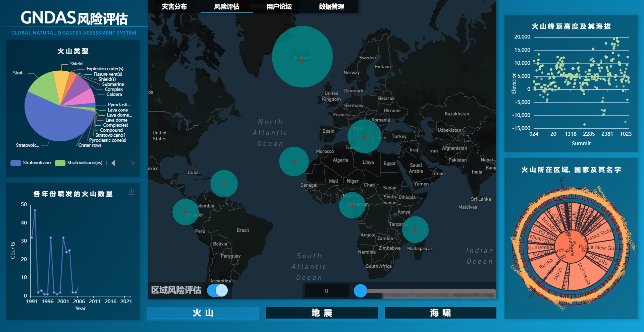The height and width of the screenshot is (332, 644).
Task: Click the 火山峰顶高度及其海拔 chart title
Action: tap(571, 26)
